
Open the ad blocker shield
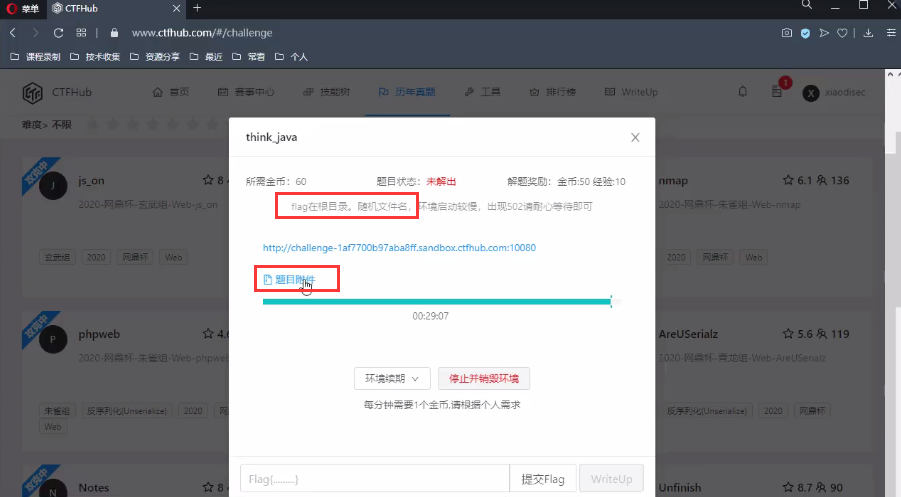(x=805, y=33)
